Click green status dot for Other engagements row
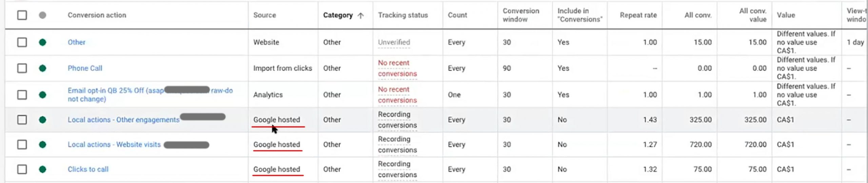The image size is (868, 183). click(x=42, y=120)
